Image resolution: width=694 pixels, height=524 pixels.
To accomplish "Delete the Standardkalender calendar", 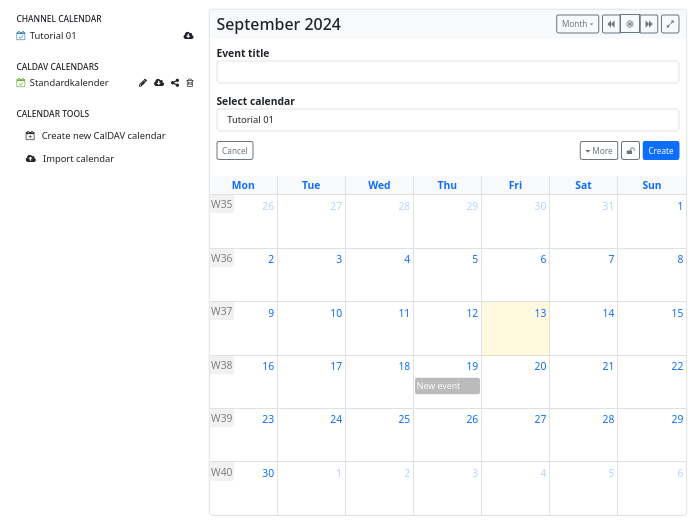I will (x=190, y=83).
